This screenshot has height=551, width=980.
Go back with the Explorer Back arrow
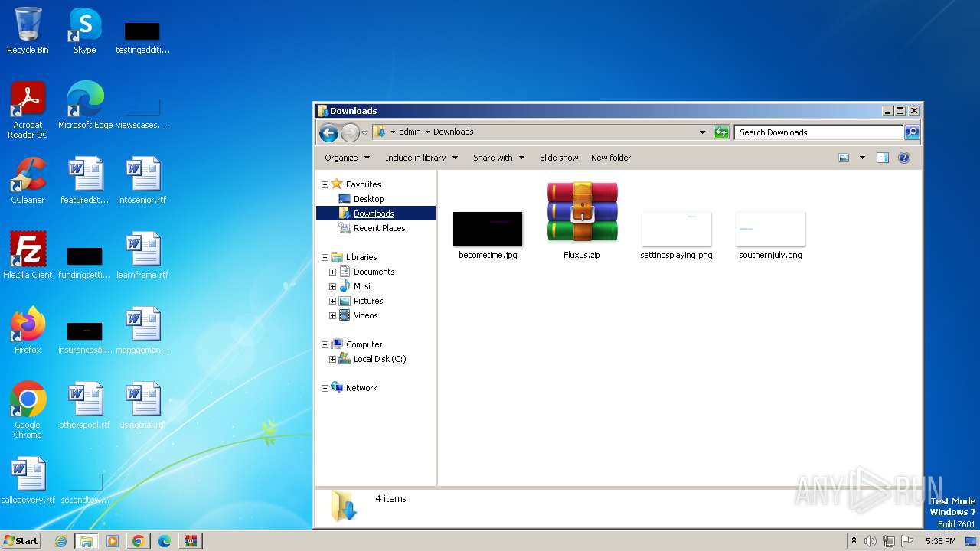[329, 132]
